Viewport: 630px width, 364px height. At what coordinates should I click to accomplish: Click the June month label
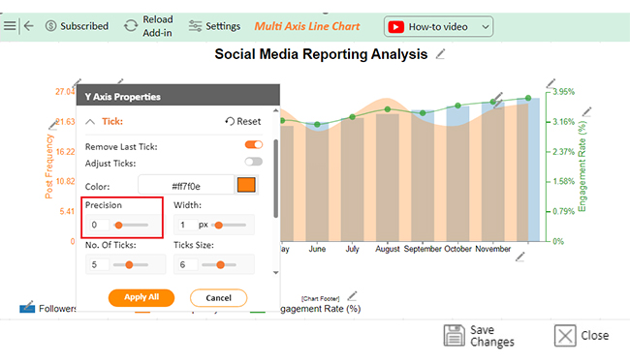(x=317, y=249)
